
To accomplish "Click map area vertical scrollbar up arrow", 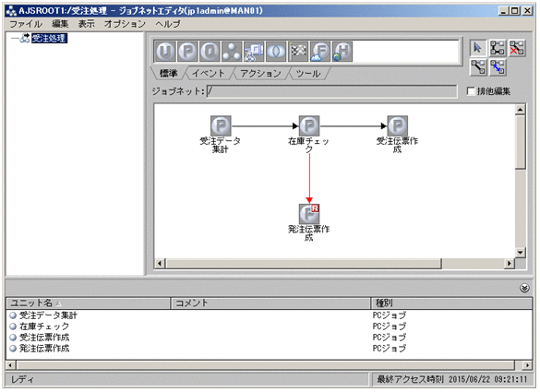I will [520, 110].
